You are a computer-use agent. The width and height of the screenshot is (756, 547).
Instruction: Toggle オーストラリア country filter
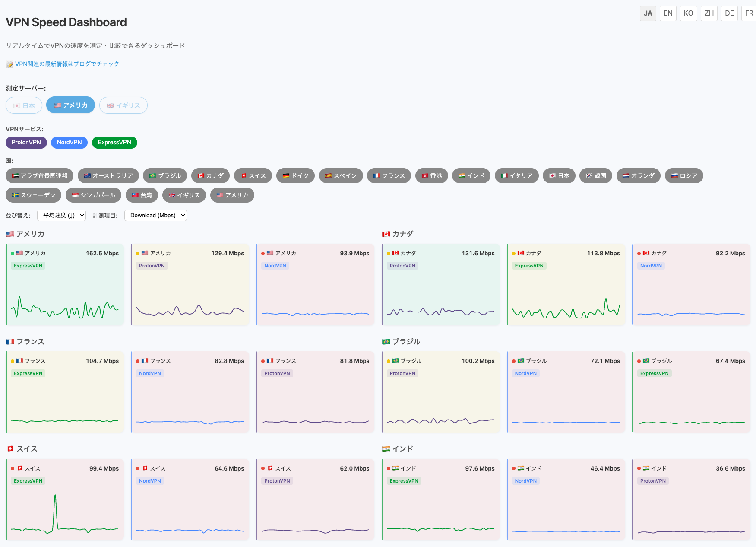click(108, 176)
